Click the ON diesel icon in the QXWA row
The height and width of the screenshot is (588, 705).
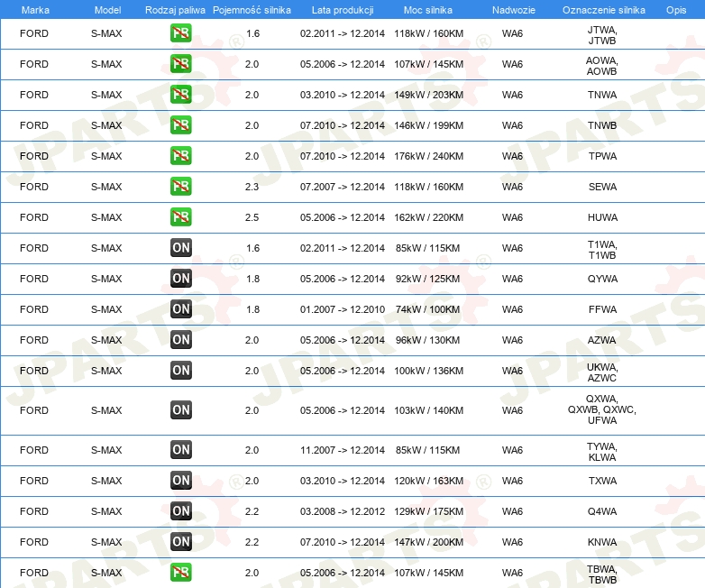(x=180, y=409)
